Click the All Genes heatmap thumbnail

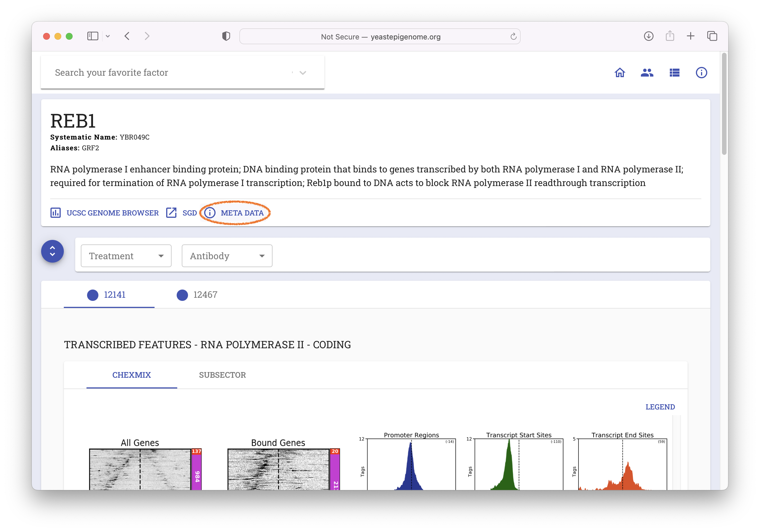140,469
